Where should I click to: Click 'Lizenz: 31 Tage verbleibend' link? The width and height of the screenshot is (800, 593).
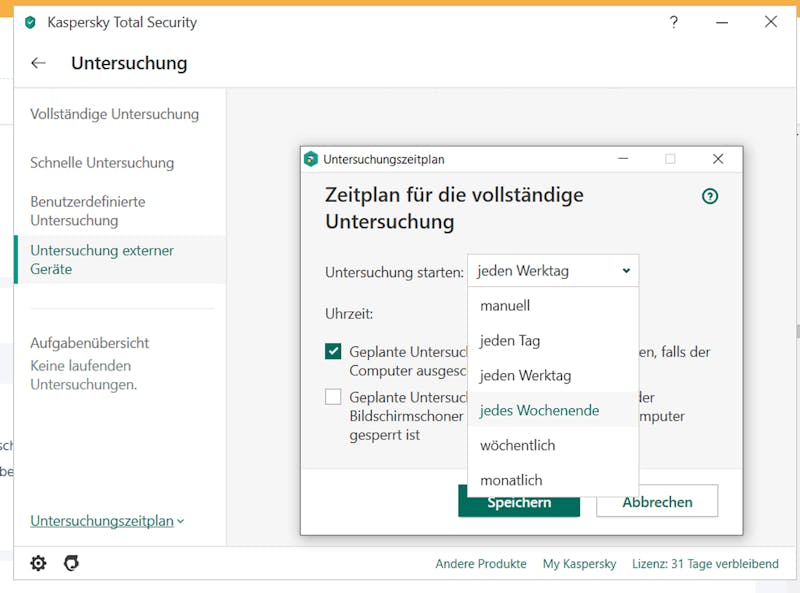(705, 564)
